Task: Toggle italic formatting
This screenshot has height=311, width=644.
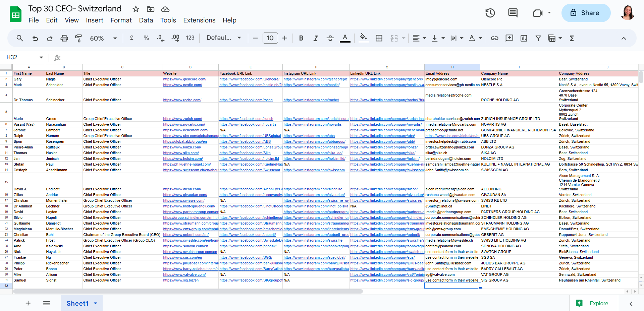Action: pyautogui.click(x=316, y=38)
